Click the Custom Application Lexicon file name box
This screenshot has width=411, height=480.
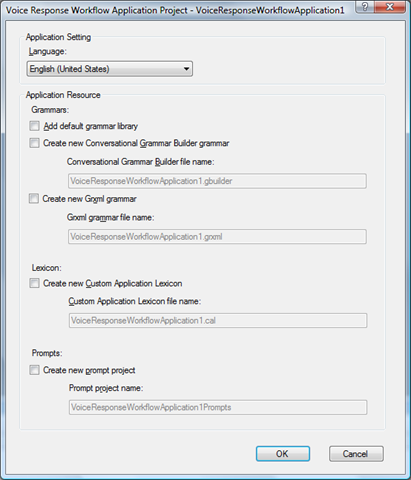click(x=218, y=320)
